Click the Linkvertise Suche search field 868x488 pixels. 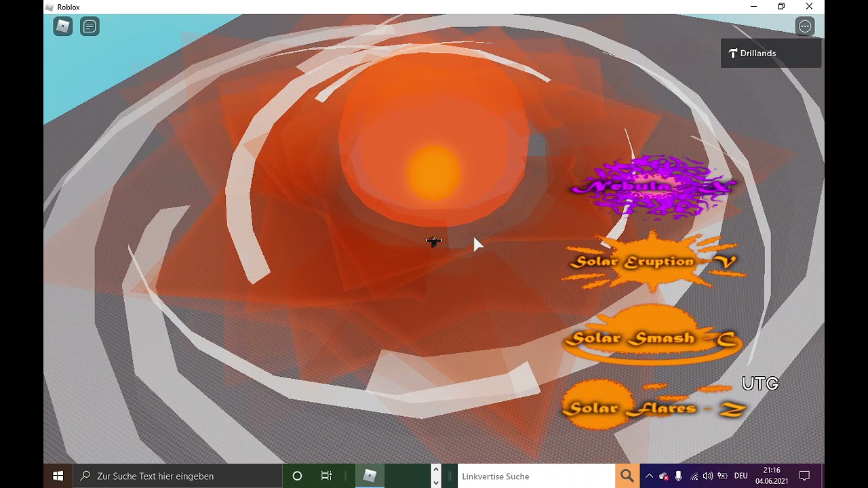click(x=536, y=476)
